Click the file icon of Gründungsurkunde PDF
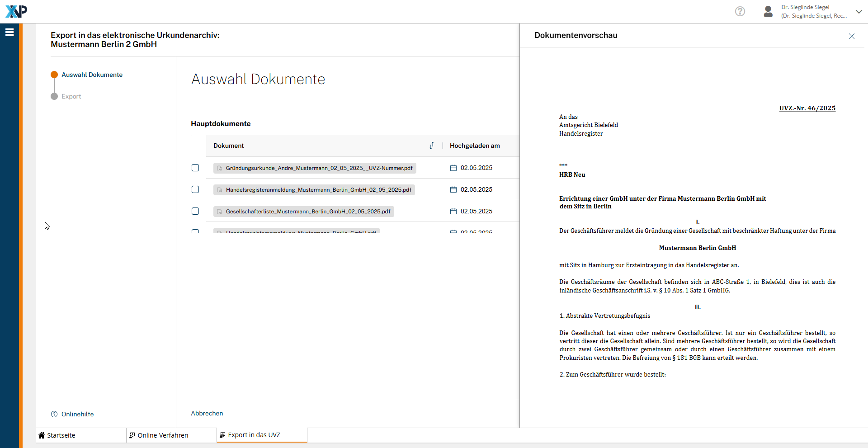 pos(220,168)
